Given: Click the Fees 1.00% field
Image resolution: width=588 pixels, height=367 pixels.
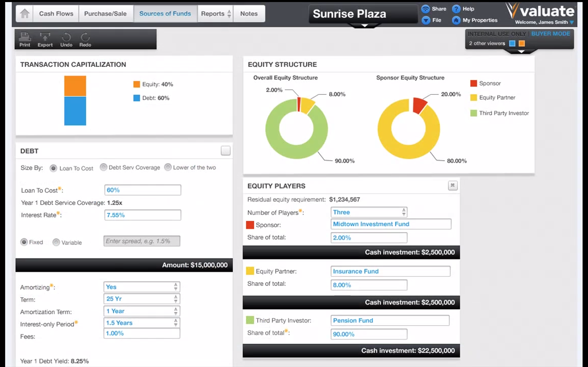Looking at the screenshot, I should tap(142, 333).
